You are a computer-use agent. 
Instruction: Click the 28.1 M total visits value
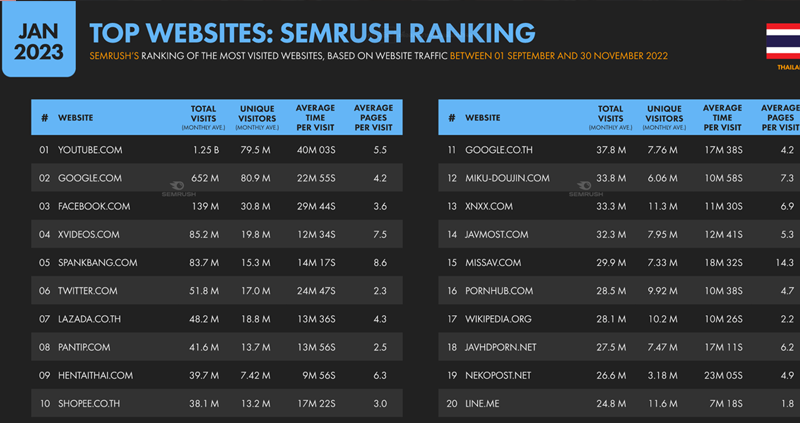(x=611, y=319)
